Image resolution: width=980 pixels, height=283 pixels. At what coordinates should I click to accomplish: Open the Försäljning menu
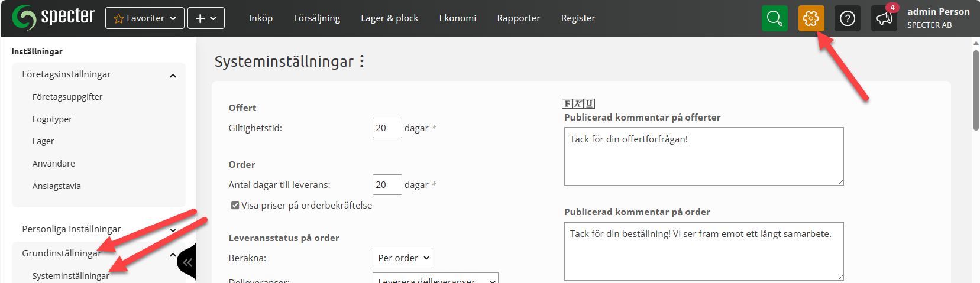[316, 18]
